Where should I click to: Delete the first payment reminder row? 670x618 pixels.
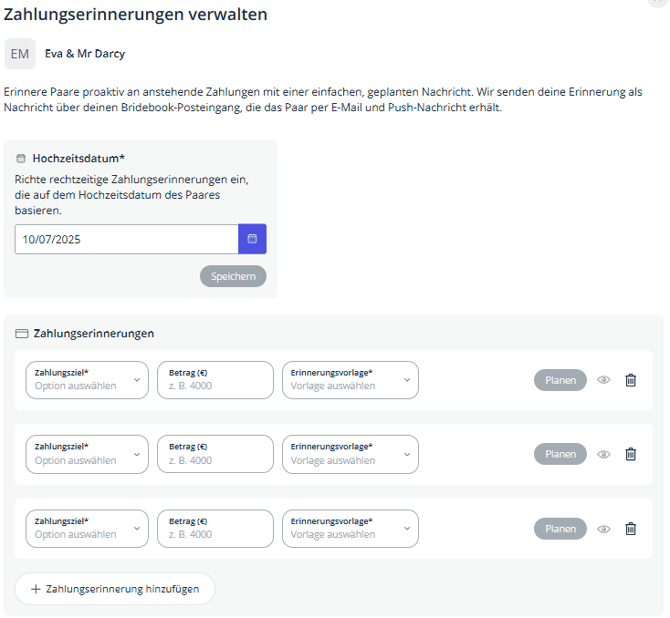pyautogui.click(x=630, y=380)
